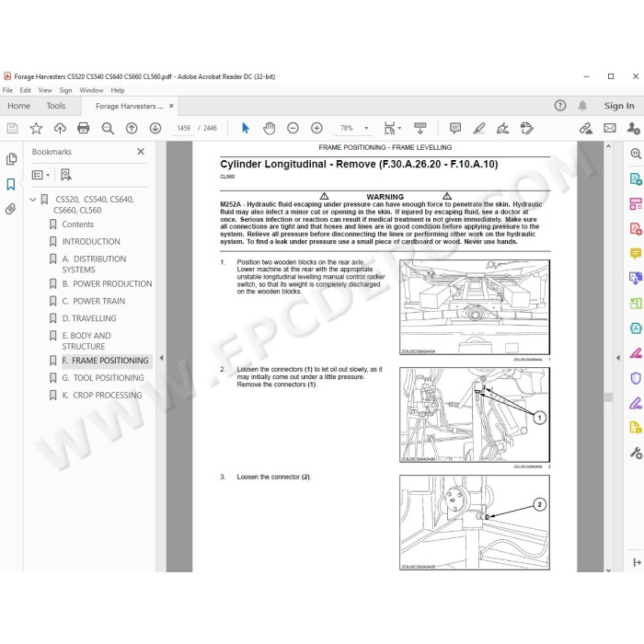Viewport: 644px width, 644px height.
Task: Activate the Hand pan tool
Action: pyautogui.click(x=269, y=129)
